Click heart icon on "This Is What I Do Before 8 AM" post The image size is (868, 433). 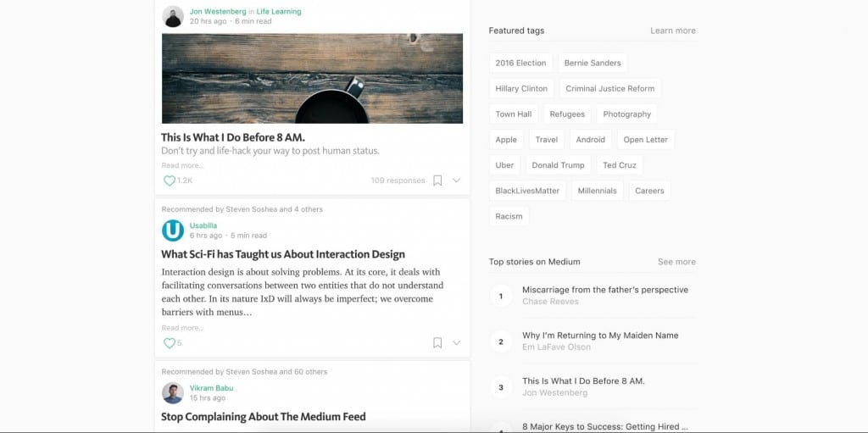(169, 180)
